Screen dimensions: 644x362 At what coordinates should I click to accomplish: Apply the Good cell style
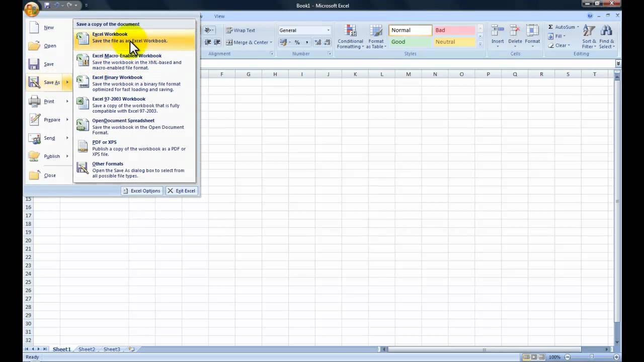tap(410, 42)
